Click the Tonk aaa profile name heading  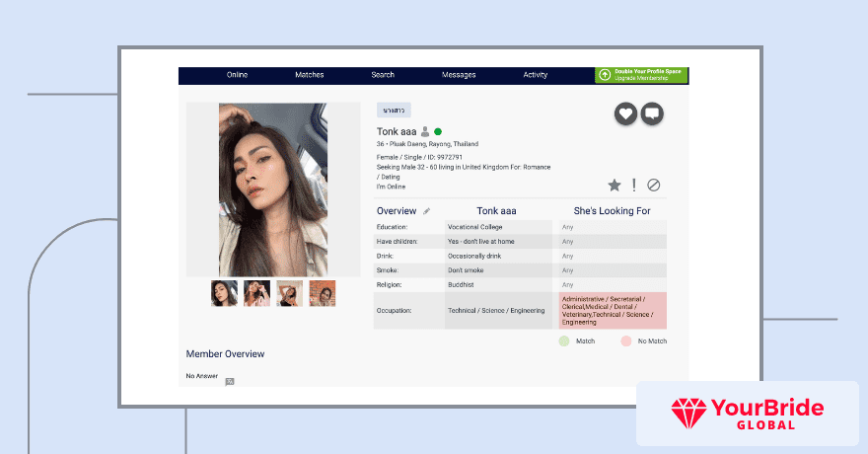click(x=397, y=132)
